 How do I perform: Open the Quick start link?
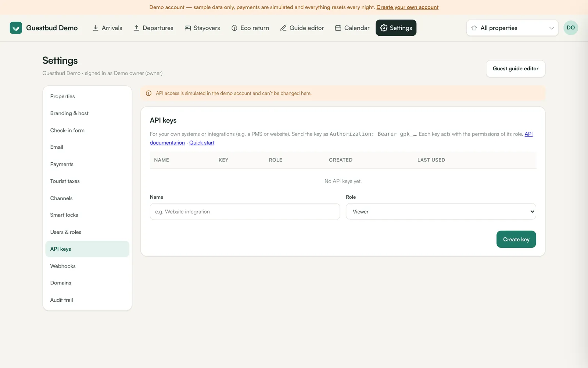202,143
